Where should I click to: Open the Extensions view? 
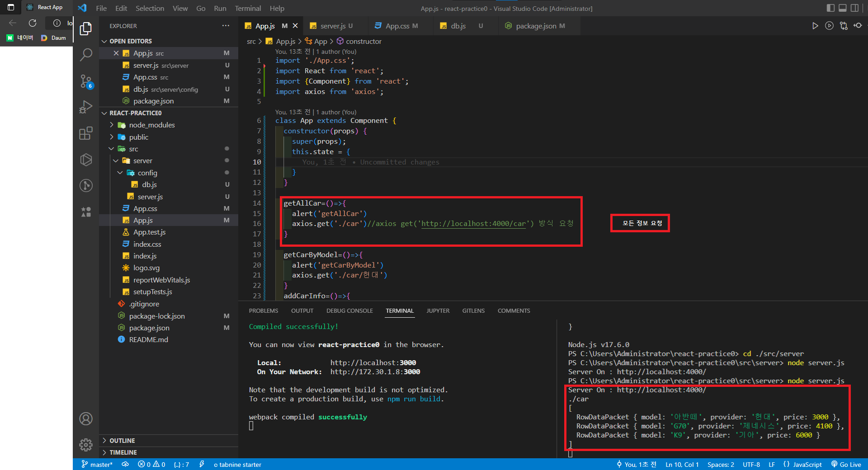click(86, 133)
